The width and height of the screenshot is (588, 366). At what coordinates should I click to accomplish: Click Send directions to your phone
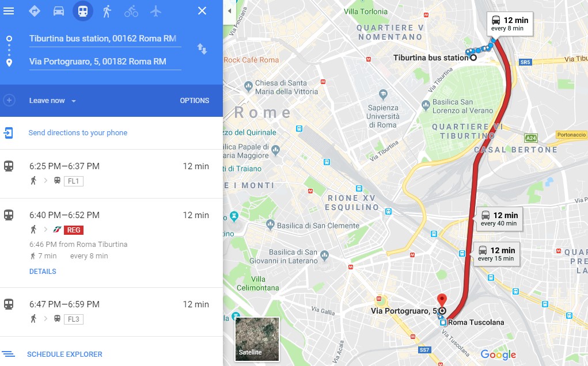click(78, 132)
